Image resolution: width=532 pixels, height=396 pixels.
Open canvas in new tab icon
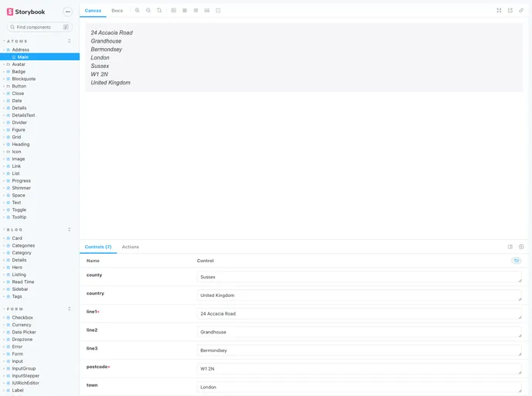coord(510,11)
